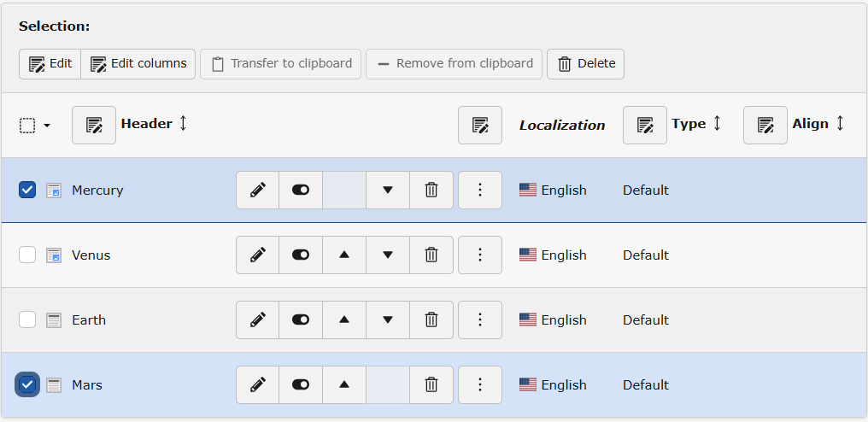Open more options menu for Mars
Screen dimensions: 868x422
[480, 384]
